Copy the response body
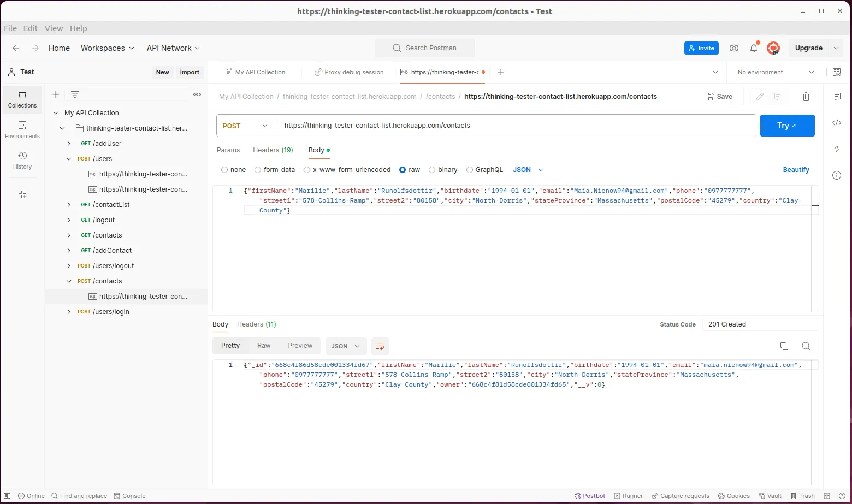This screenshot has height=504, width=852. pyautogui.click(x=784, y=346)
